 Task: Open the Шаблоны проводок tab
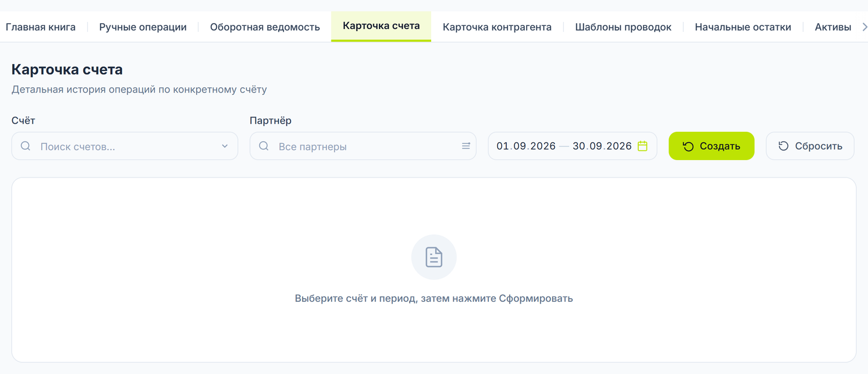[x=623, y=27]
